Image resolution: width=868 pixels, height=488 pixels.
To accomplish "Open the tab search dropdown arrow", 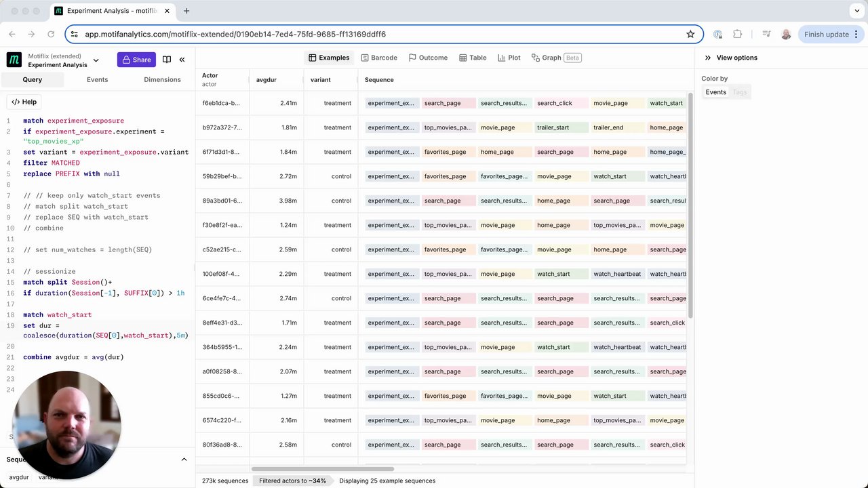I will point(858,11).
